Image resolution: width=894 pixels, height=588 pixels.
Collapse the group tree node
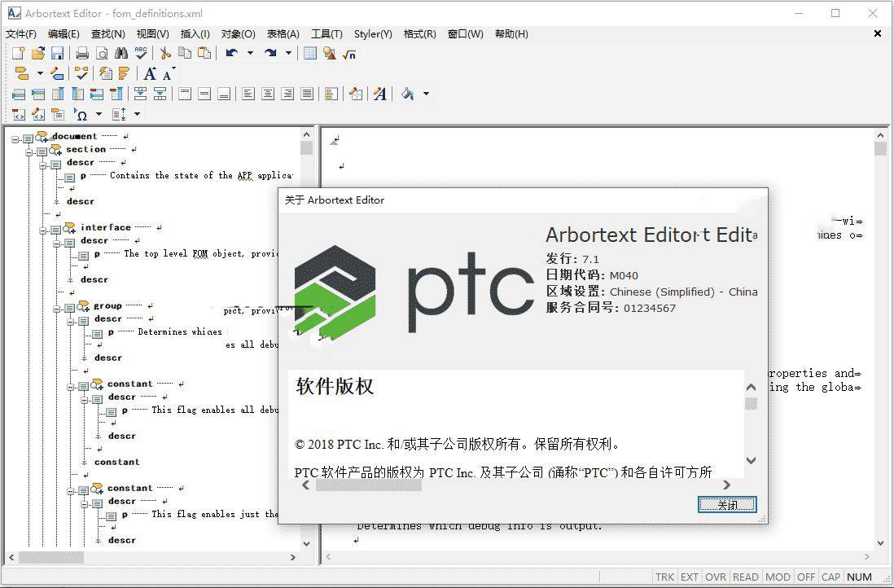coord(56,309)
